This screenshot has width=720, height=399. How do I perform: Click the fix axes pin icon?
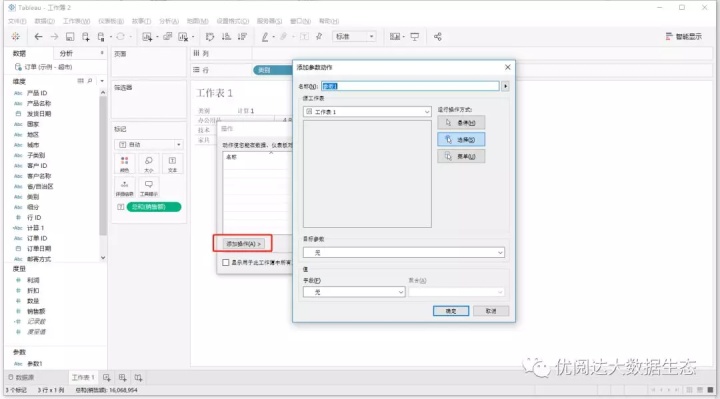click(319, 37)
